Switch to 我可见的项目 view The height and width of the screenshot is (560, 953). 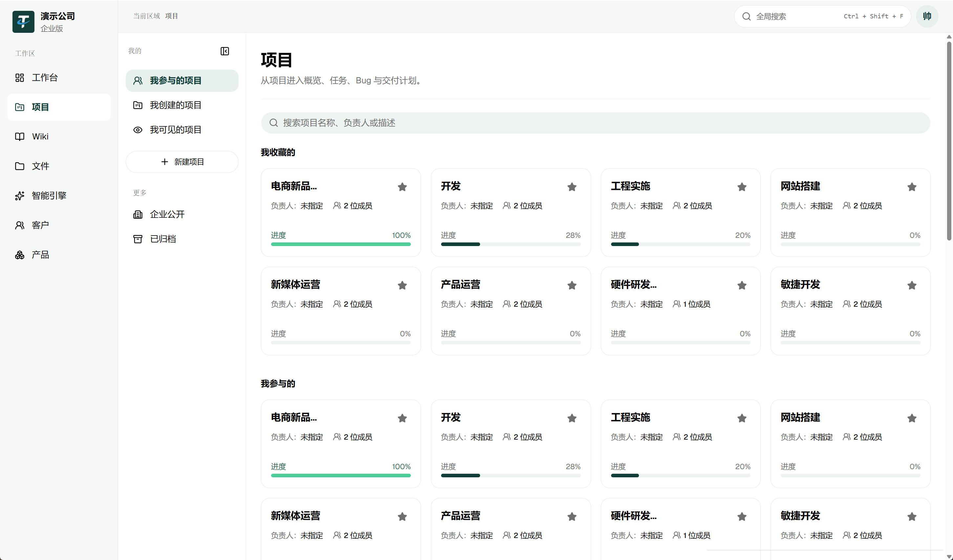[x=182, y=130]
